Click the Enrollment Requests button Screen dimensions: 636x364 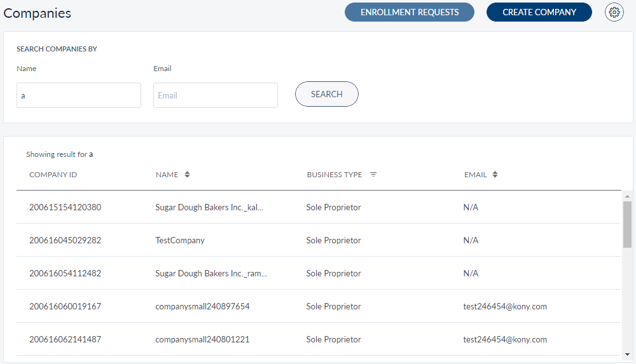click(409, 12)
